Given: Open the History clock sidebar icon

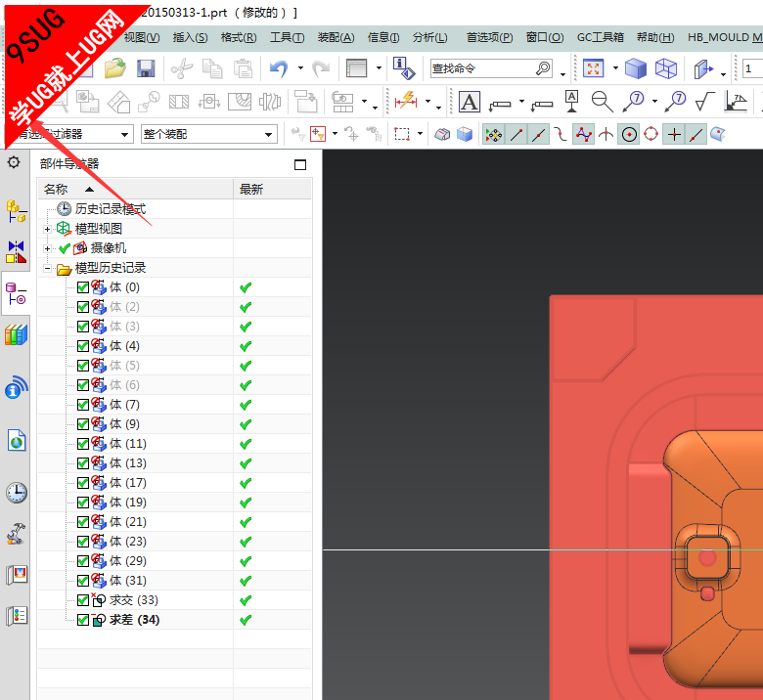Looking at the screenshot, I should [16, 493].
